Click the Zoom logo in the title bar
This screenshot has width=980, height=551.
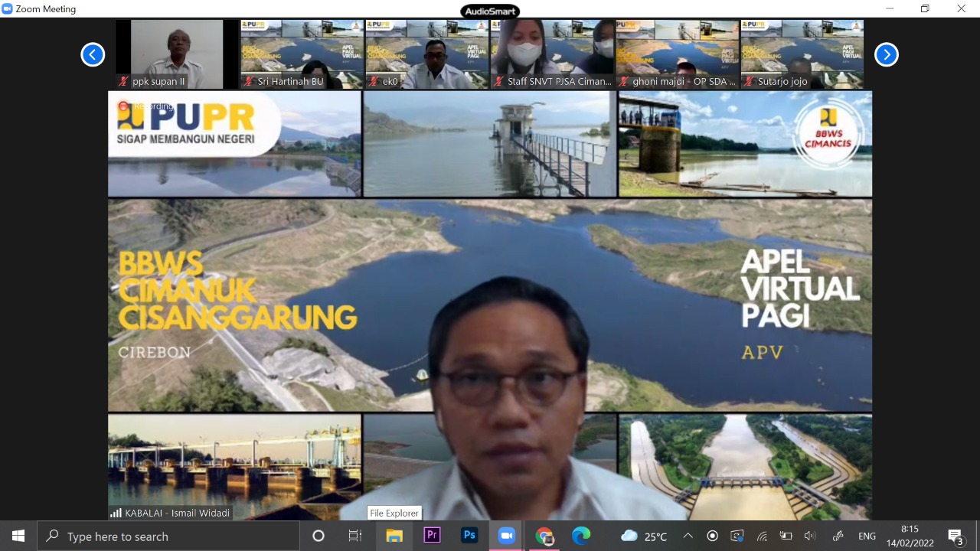tap(8, 9)
